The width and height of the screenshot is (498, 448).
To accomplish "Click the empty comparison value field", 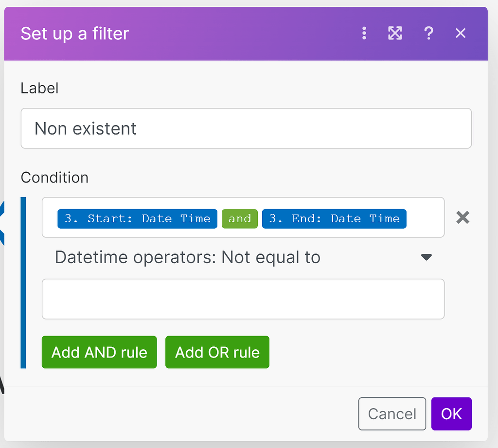I will pos(243,299).
